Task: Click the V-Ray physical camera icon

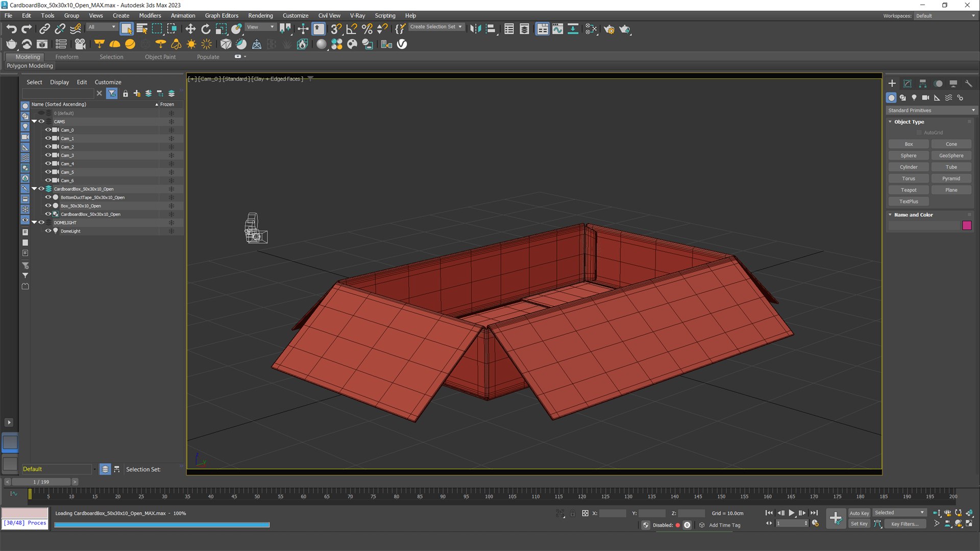Action: click(x=80, y=44)
